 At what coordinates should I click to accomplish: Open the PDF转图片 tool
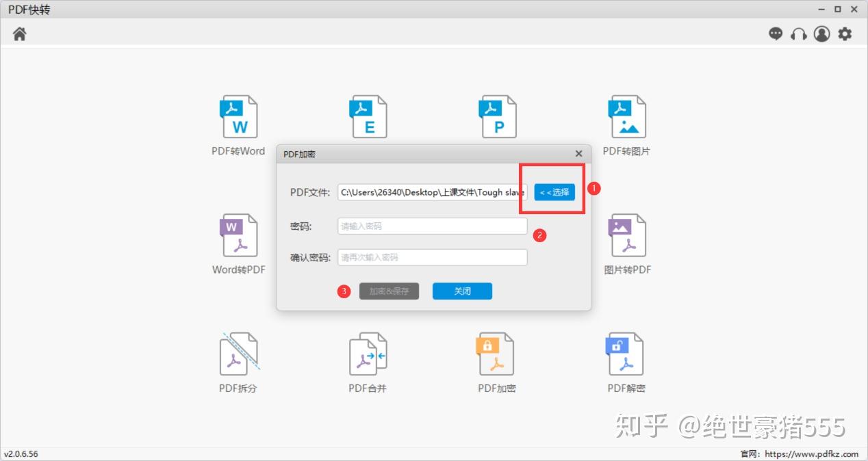627,126
